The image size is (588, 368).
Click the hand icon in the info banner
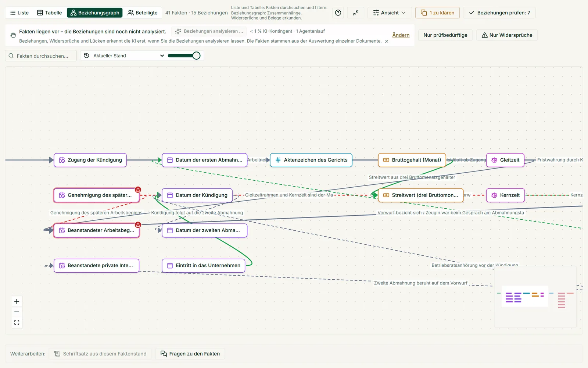point(13,35)
